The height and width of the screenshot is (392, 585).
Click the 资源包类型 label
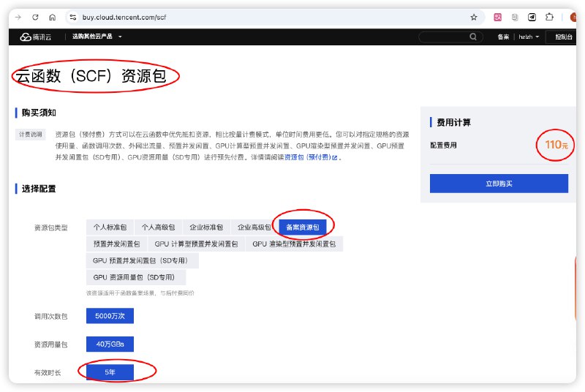[x=50, y=227]
